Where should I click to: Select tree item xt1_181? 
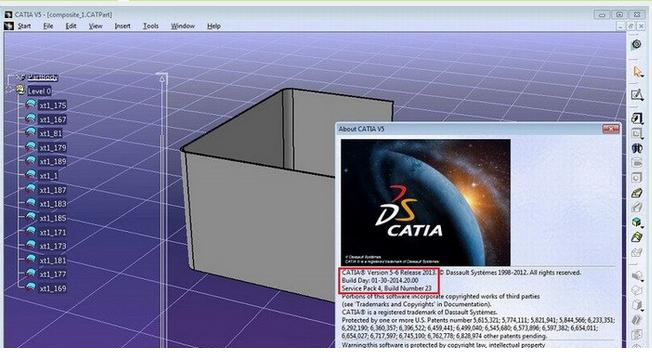tap(53, 260)
